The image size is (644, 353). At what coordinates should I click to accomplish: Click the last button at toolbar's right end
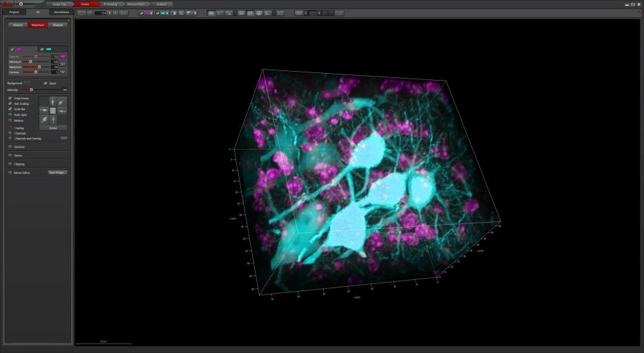(x=340, y=13)
